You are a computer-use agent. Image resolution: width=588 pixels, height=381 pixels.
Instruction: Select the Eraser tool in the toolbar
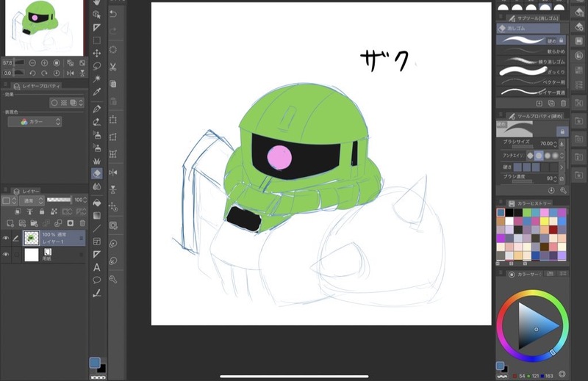(x=97, y=173)
